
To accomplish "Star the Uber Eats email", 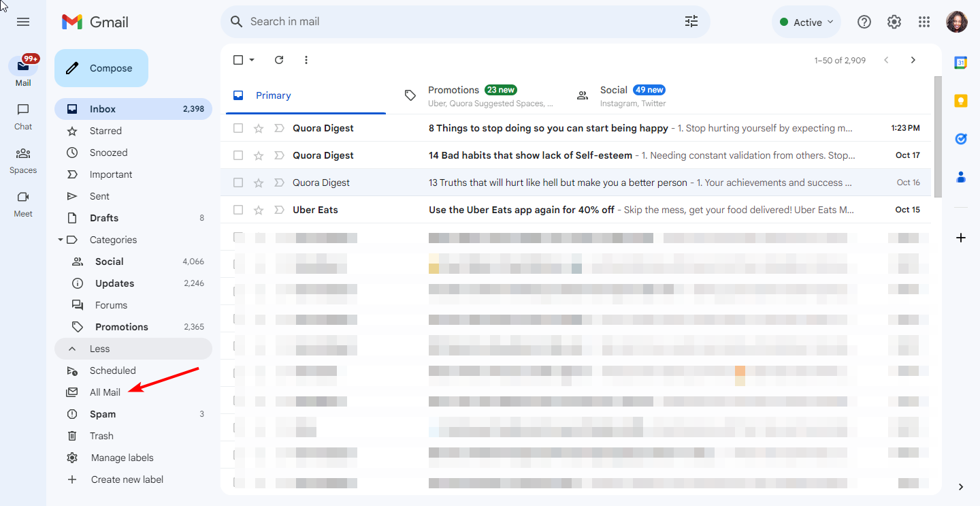I will point(259,210).
